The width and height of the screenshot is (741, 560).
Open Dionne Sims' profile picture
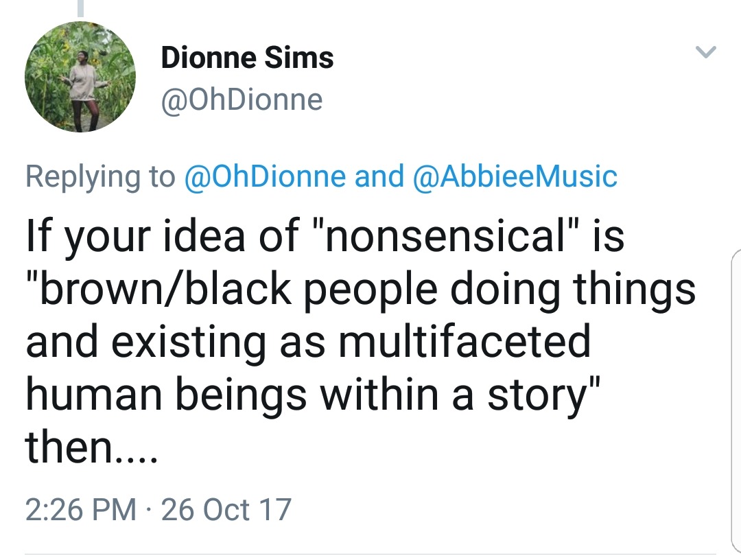click(80, 76)
